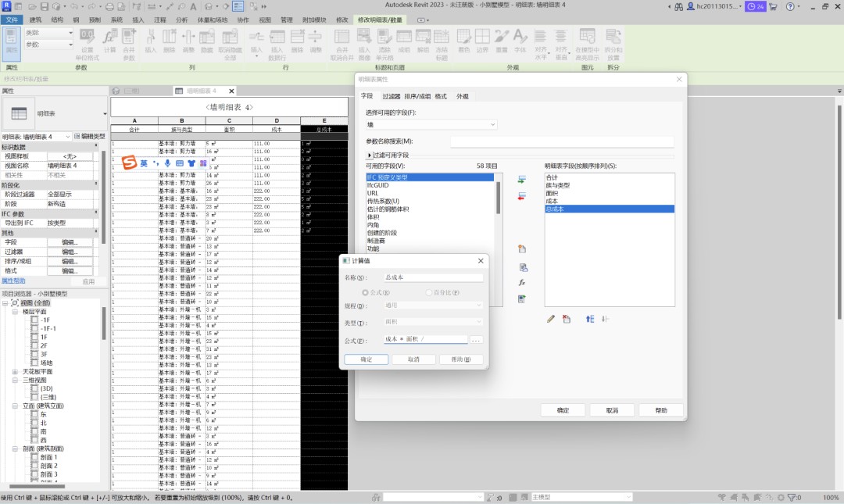Click the shopping cart icon in title bar
This screenshot has height=504, width=844.
point(774,7)
